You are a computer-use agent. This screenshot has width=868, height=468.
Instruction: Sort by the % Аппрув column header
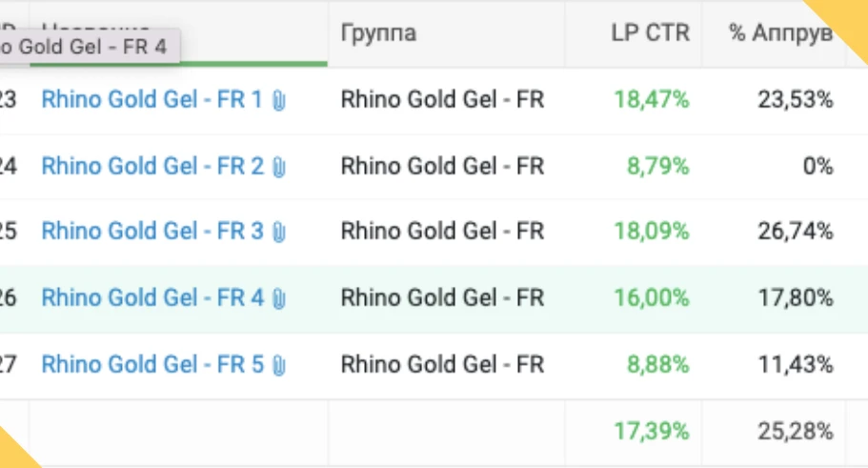coord(781,33)
